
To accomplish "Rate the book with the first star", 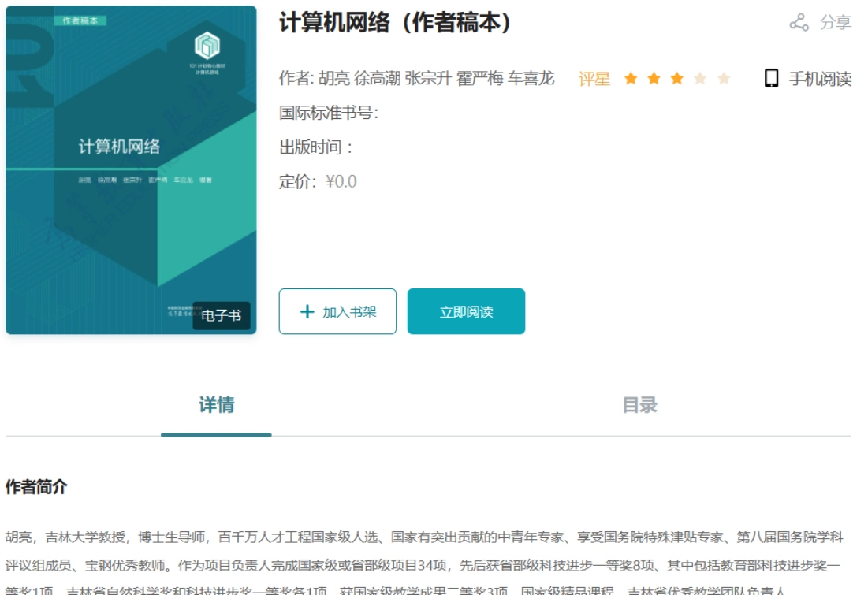I will click(631, 78).
